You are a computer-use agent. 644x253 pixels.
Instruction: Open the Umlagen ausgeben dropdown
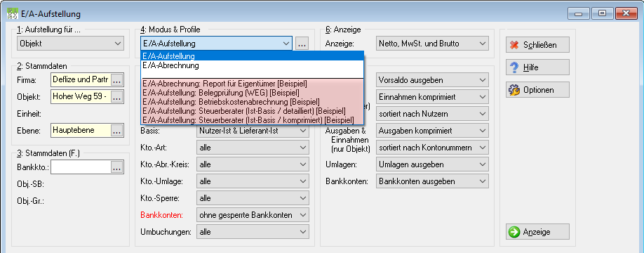pos(432,164)
